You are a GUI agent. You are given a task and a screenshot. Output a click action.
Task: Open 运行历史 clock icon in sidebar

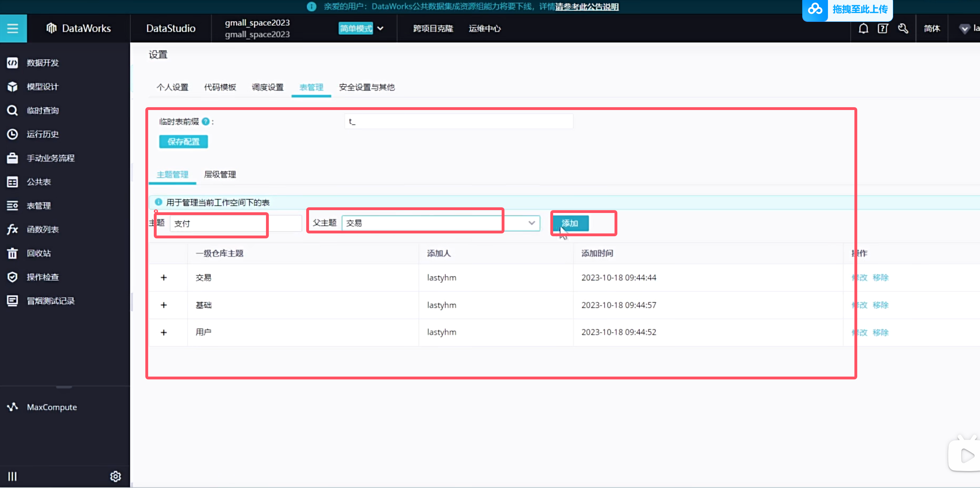[x=12, y=134]
